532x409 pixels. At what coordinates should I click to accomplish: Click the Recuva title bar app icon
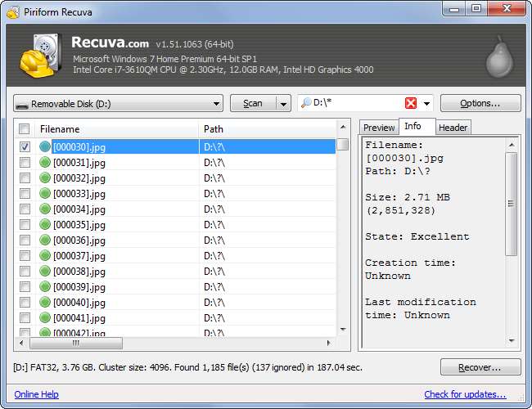point(13,12)
